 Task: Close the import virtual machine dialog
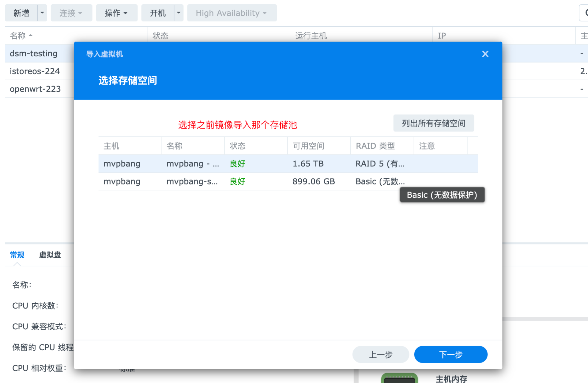[x=485, y=54]
